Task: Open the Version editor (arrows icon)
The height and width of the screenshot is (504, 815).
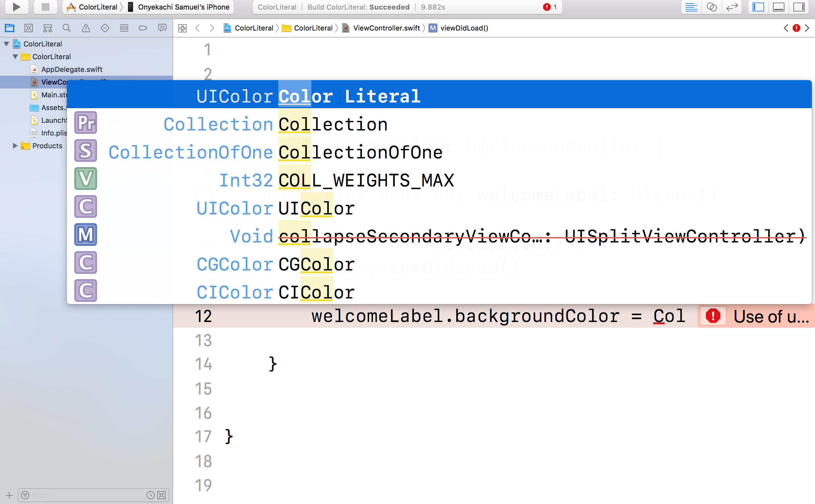Action: [732, 7]
